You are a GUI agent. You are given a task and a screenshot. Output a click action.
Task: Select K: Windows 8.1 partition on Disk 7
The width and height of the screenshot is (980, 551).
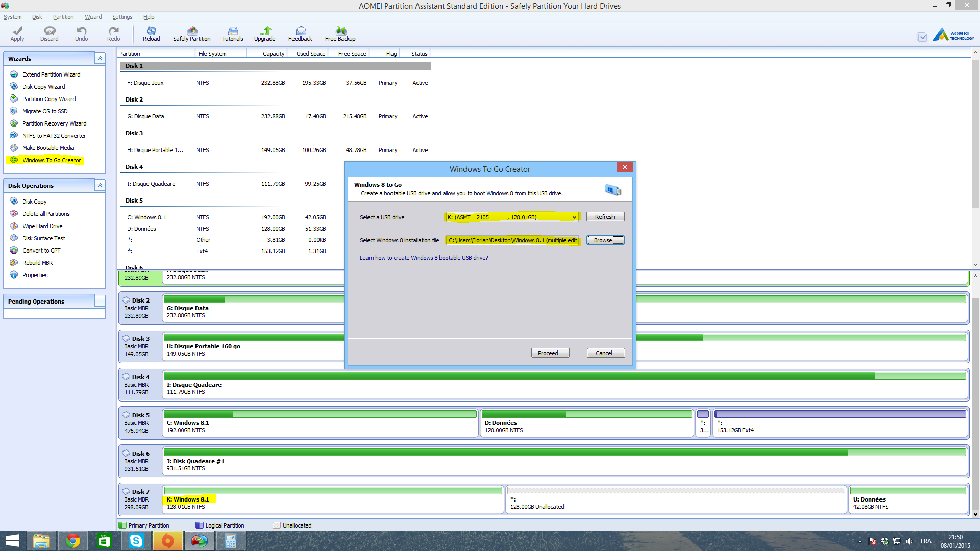(x=333, y=499)
